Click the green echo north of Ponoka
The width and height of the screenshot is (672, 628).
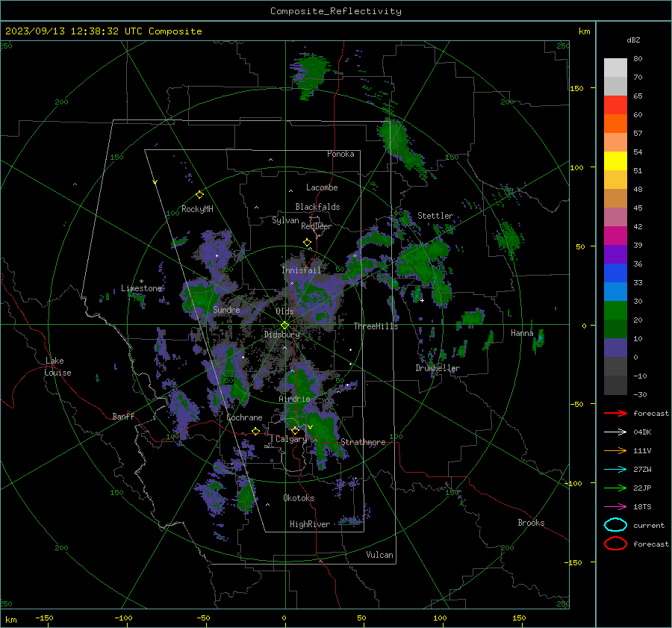click(311, 75)
